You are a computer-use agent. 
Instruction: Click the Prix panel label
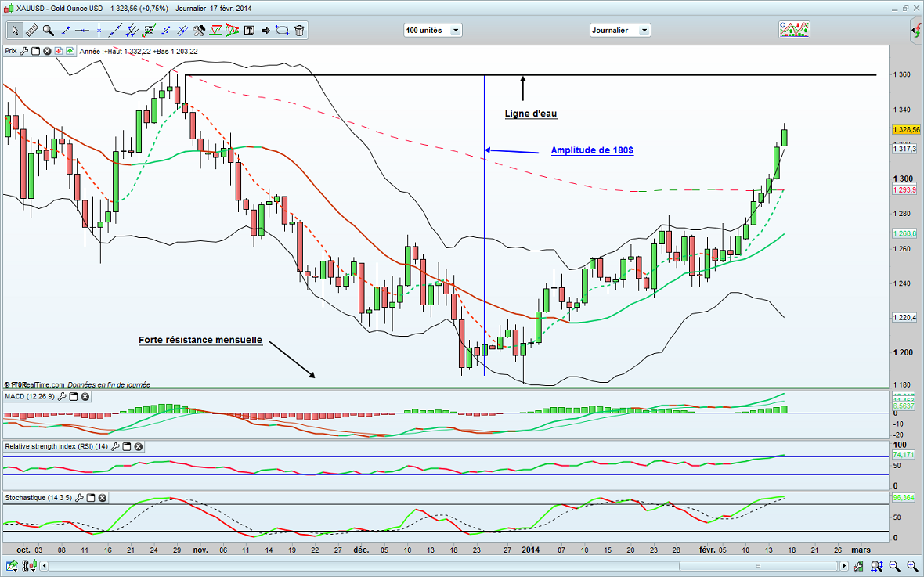tap(11, 51)
